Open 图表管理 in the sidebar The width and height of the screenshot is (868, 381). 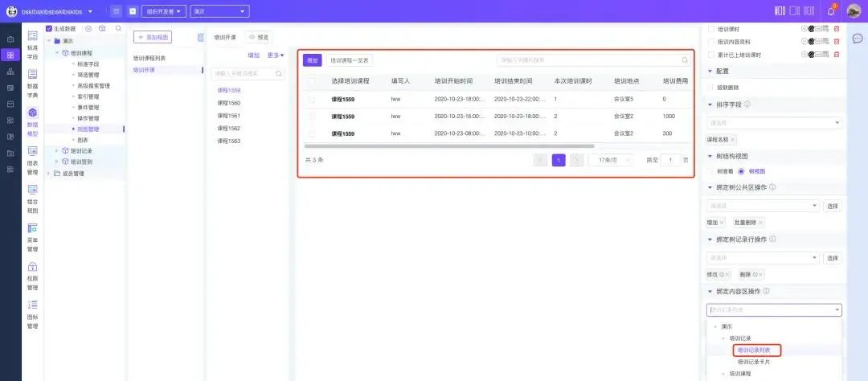click(33, 159)
